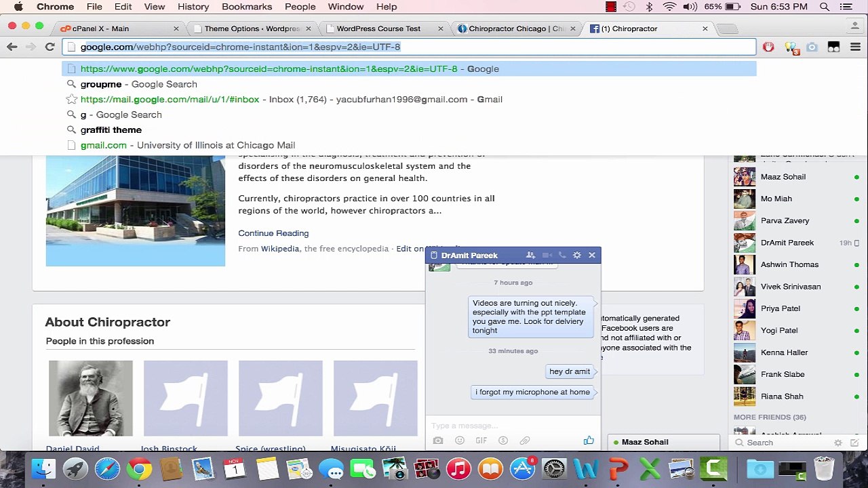
Task: Choose the 'groupme' Google Search suggestion
Action: pyautogui.click(x=409, y=84)
